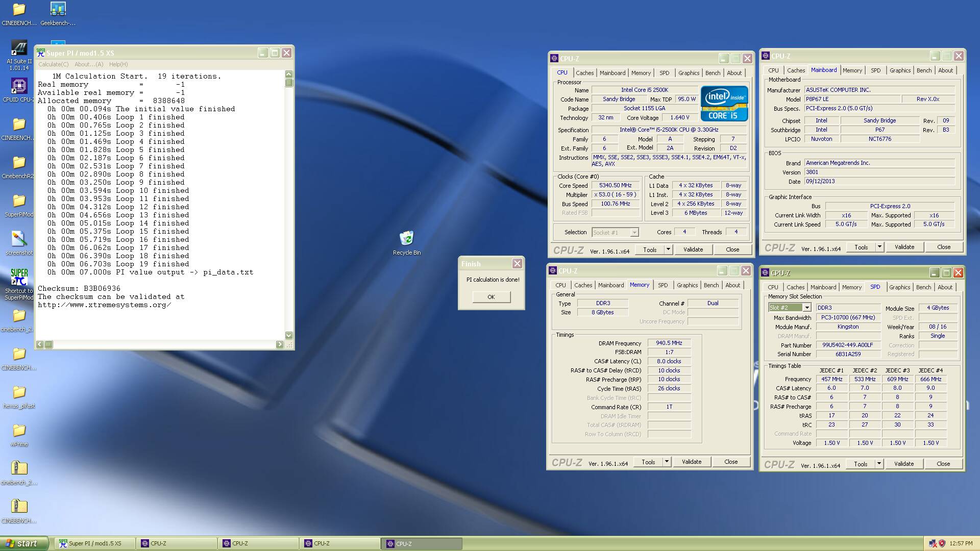
Task: Click Super PI vertical scrollbar up arrow
Action: [289, 74]
